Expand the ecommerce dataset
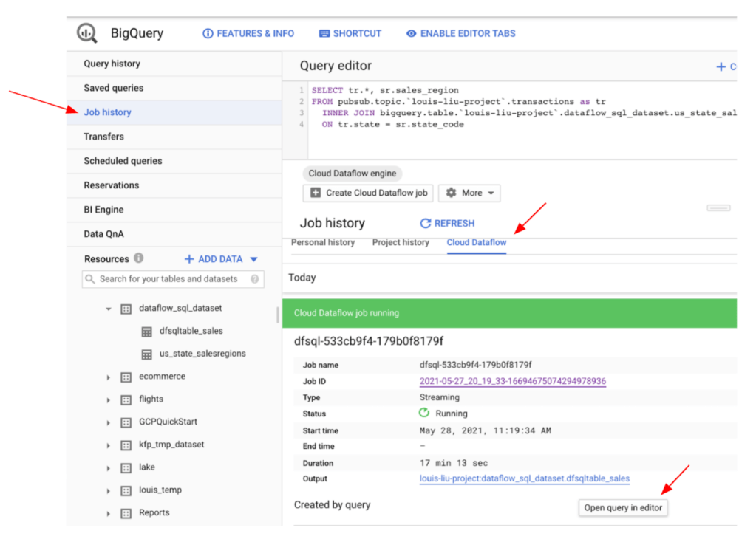 click(109, 377)
